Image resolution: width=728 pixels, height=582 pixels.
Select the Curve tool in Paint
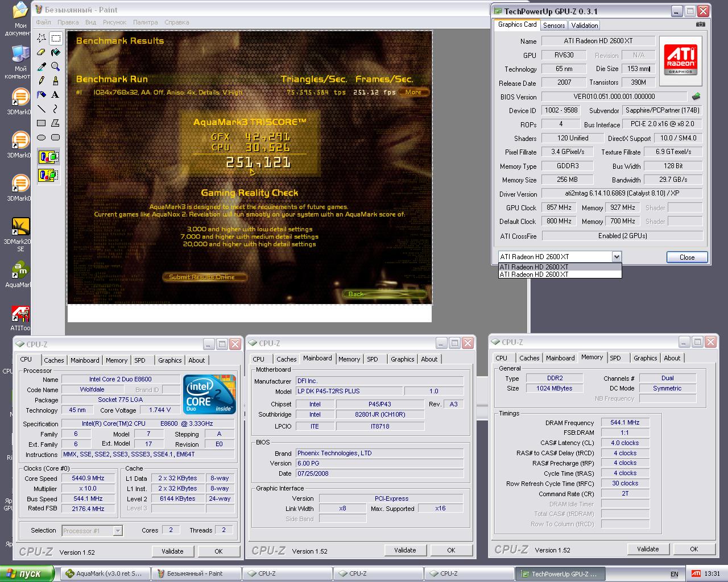click(x=56, y=109)
